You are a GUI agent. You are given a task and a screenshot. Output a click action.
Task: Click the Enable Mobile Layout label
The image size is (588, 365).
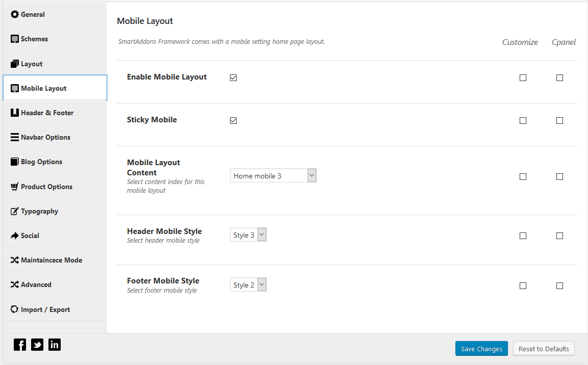[x=167, y=77]
